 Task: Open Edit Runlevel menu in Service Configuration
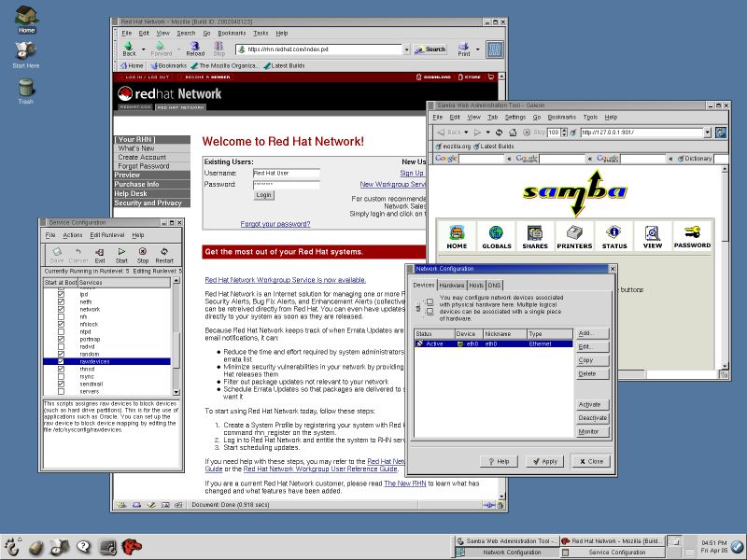(x=107, y=235)
